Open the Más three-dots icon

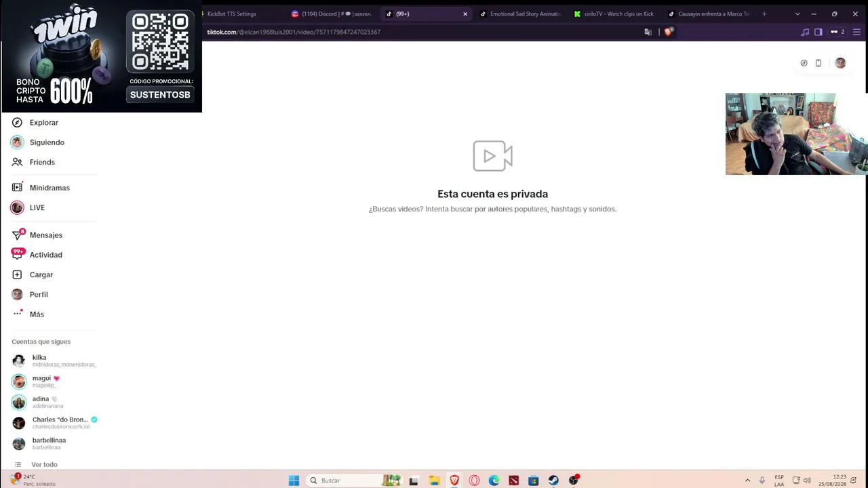[x=17, y=314]
